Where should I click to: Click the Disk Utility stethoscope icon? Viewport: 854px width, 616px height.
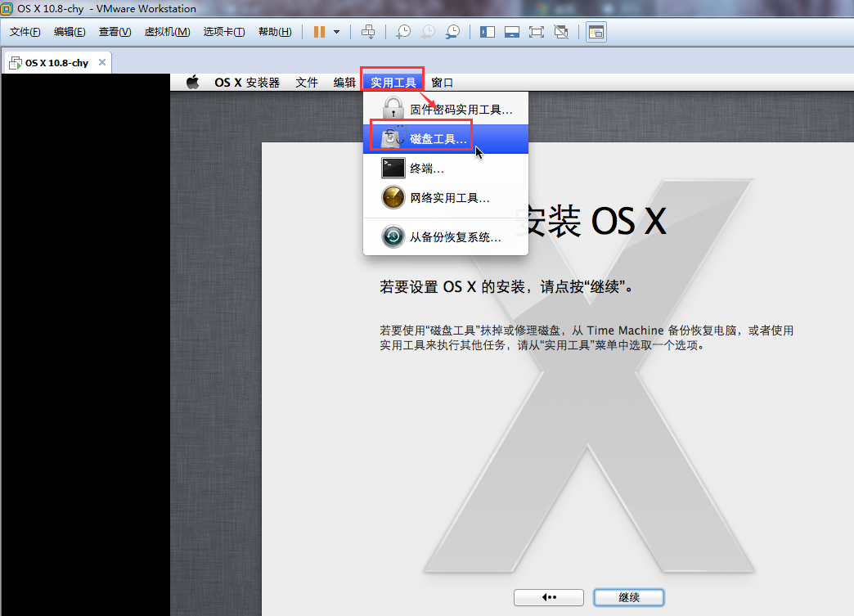tap(393, 137)
